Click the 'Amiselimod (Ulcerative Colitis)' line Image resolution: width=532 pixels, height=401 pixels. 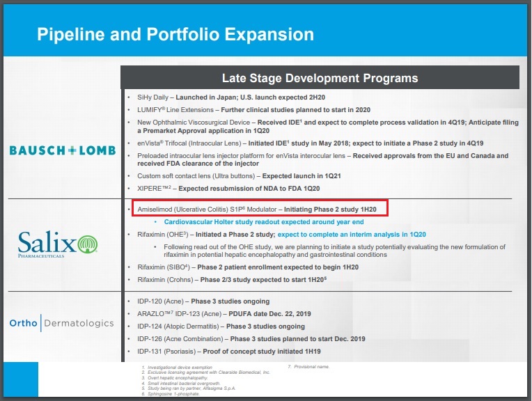click(257, 210)
